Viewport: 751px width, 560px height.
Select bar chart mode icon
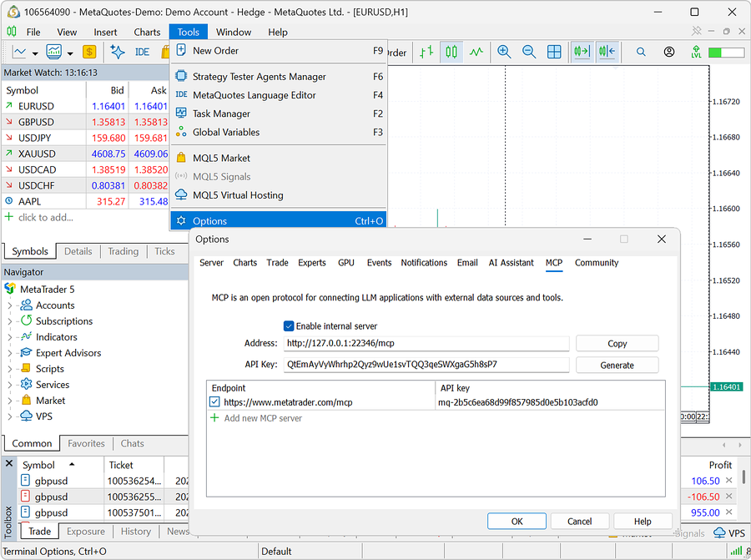tap(426, 52)
